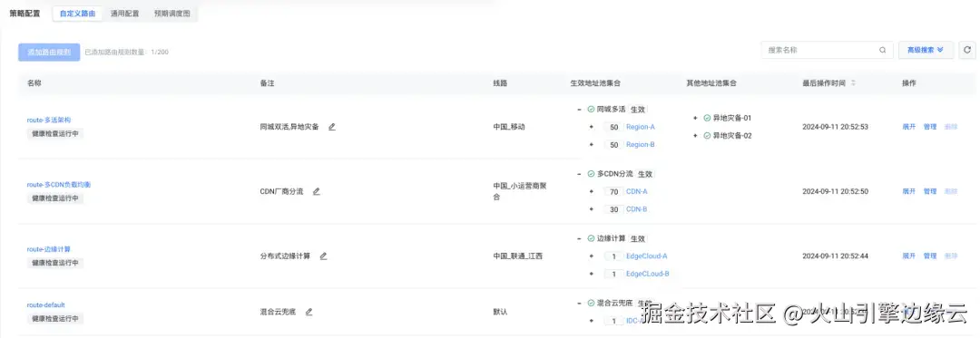Screen dimensions: 980x338
Task: Open the CDN-B pool link
Action: point(637,209)
